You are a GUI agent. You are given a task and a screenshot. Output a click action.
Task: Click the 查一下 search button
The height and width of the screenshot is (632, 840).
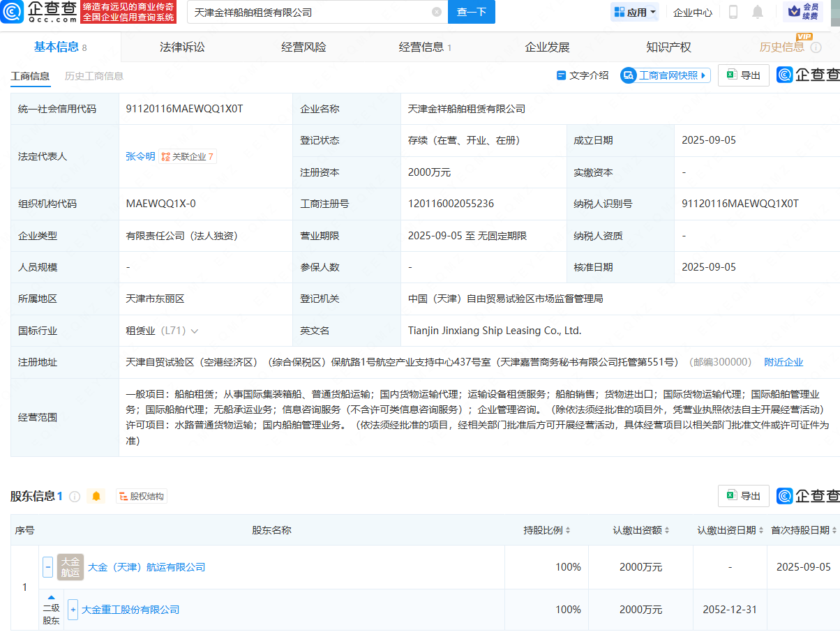click(x=472, y=12)
